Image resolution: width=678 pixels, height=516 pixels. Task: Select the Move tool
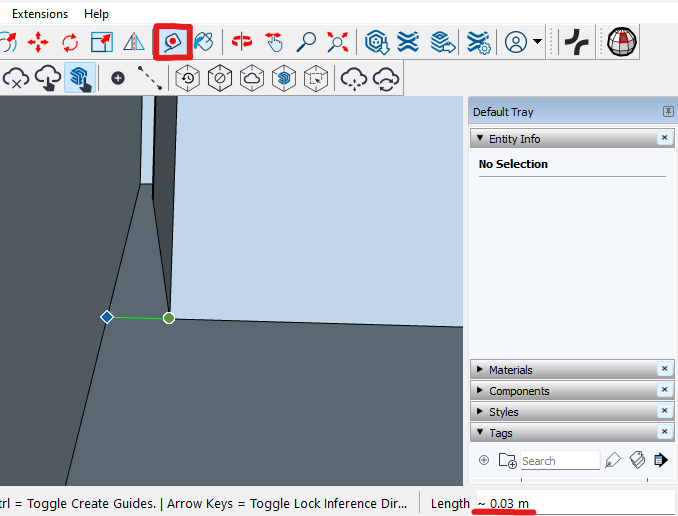(38, 42)
